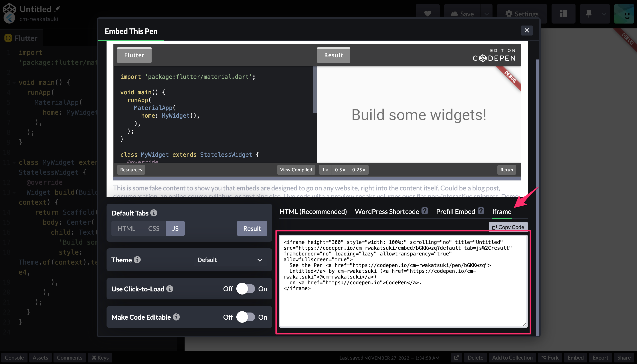Click the Copy Code button

508,227
